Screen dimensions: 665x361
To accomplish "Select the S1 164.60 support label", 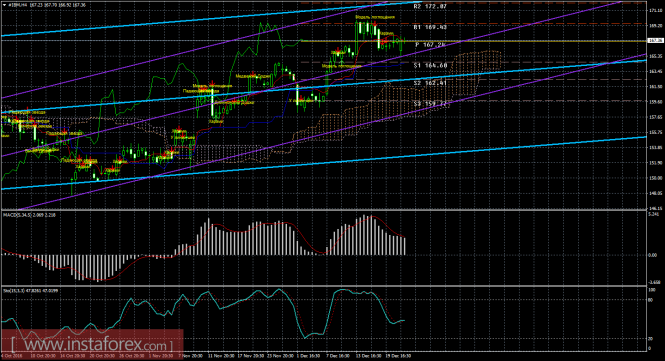I will pyautogui.click(x=430, y=65).
